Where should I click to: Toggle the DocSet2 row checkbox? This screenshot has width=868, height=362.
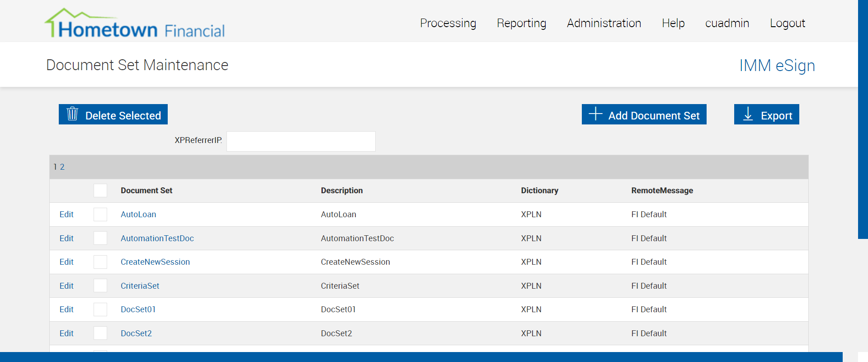tap(100, 333)
